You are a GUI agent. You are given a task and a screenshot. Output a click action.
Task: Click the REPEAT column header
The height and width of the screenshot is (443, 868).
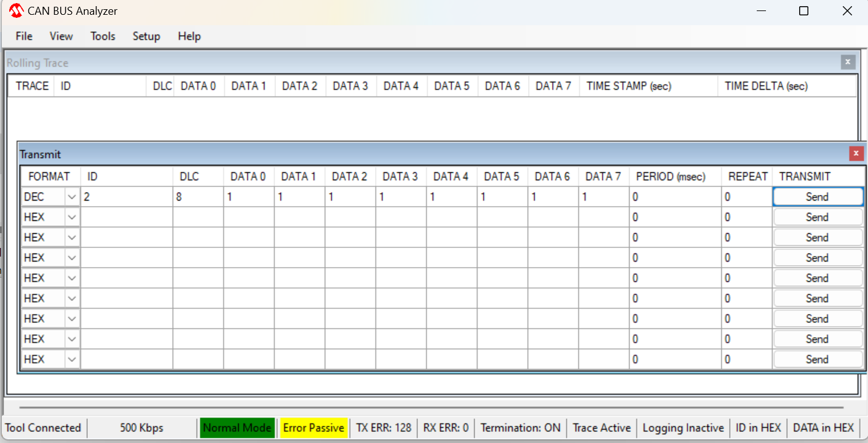[747, 177]
